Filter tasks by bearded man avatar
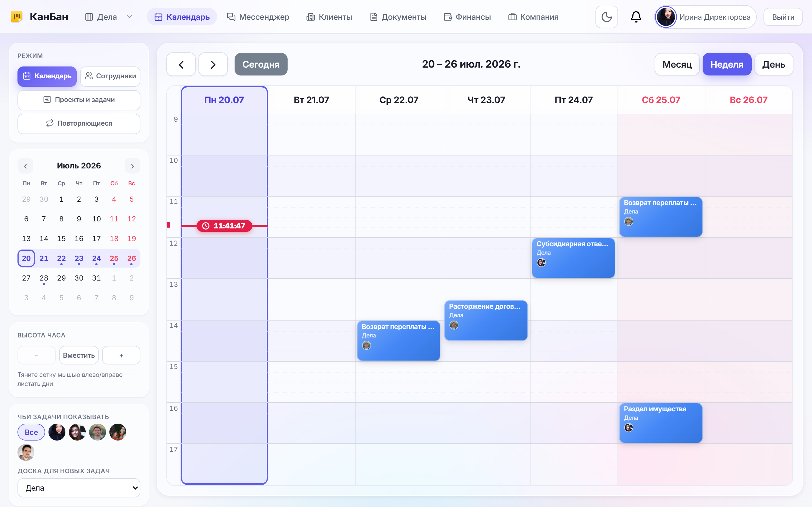The height and width of the screenshot is (507, 812). pos(97,432)
